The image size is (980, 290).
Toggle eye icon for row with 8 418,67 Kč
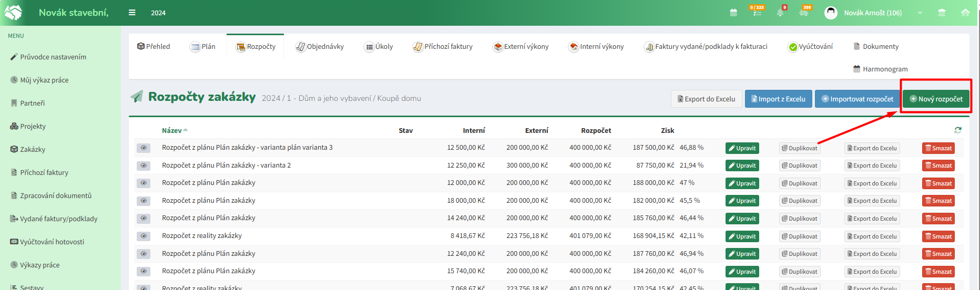coord(144,236)
